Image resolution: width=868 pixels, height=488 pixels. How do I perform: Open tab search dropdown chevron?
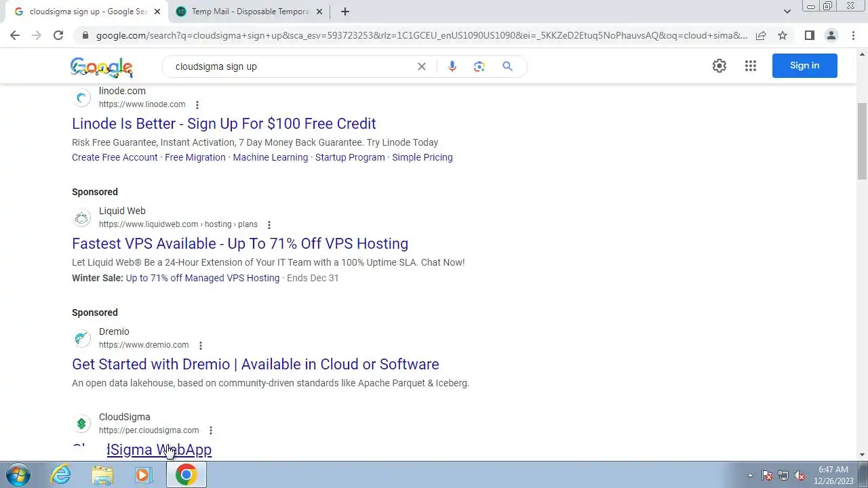[x=787, y=12]
